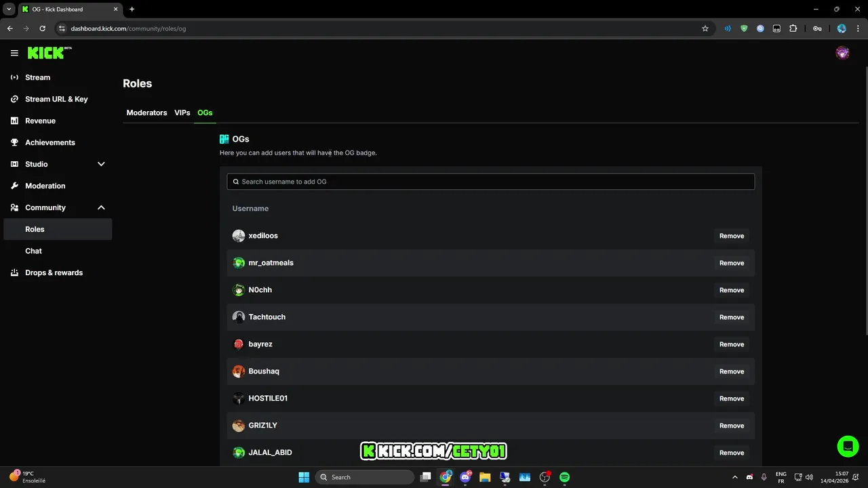Remove GRIZ1LY from OGs

tap(731, 426)
